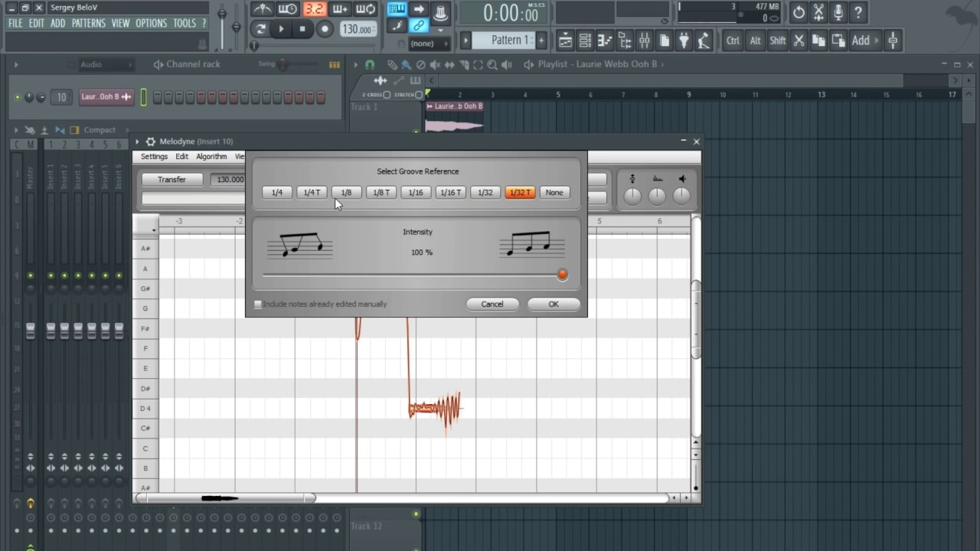The image size is (980, 551).
Task: Click the Shift modifier button
Action: pos(778,41)
